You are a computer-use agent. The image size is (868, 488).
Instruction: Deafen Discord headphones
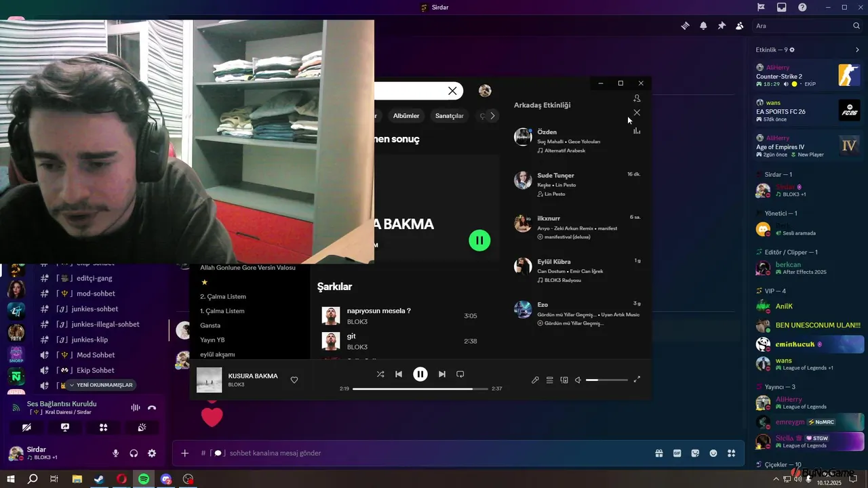[134, 453]
